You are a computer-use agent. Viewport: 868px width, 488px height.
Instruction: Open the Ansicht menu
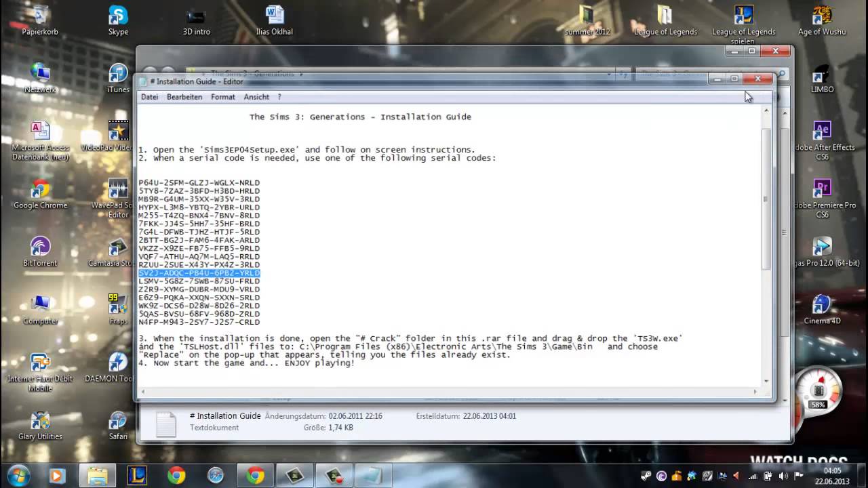click(256, 97)
